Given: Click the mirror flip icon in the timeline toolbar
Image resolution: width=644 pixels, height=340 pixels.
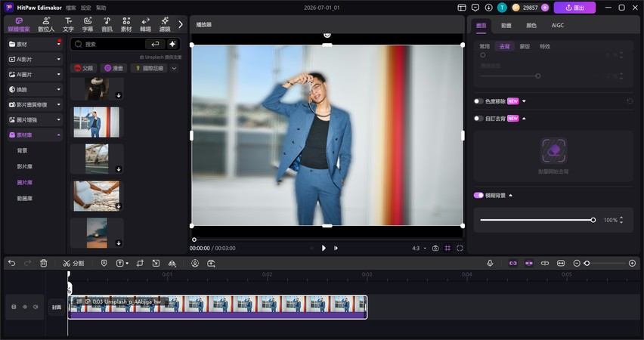Looking at the screenshot, I should (172, 263).
